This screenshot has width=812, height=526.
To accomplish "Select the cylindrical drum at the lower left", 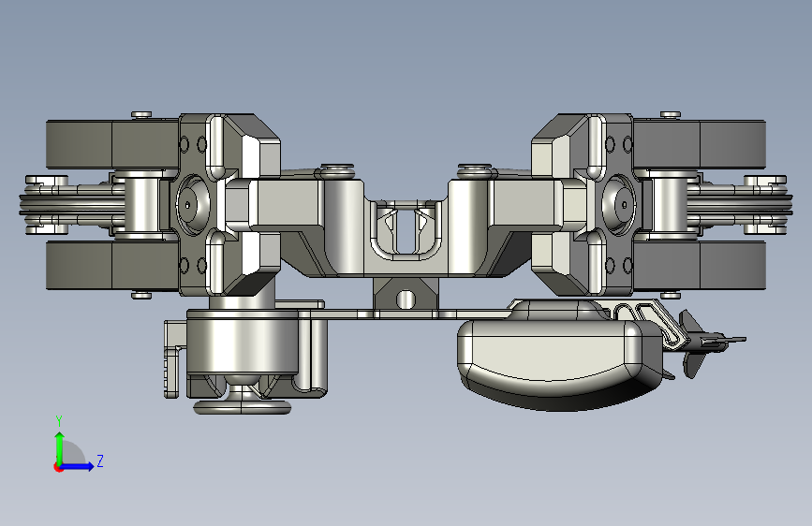I will pyautogui.click(x=242, y=342).
